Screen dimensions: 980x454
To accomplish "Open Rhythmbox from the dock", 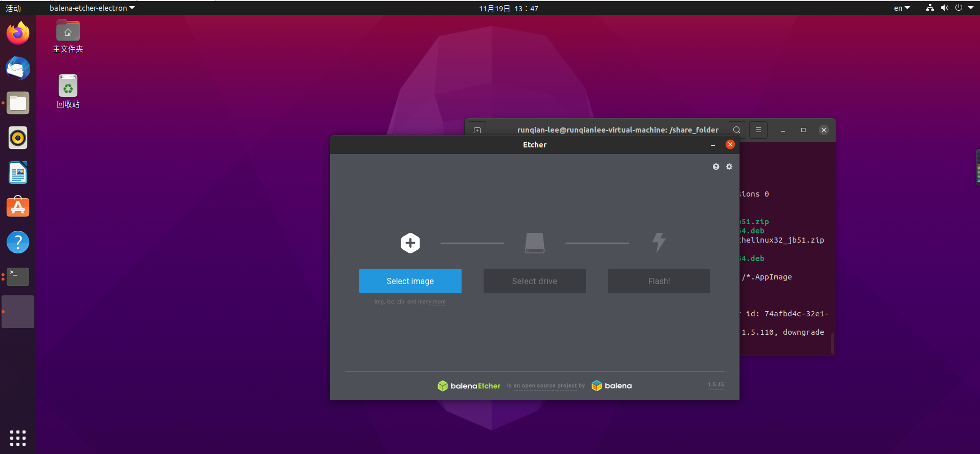I will pyautogui.click(x=18, y=138).
